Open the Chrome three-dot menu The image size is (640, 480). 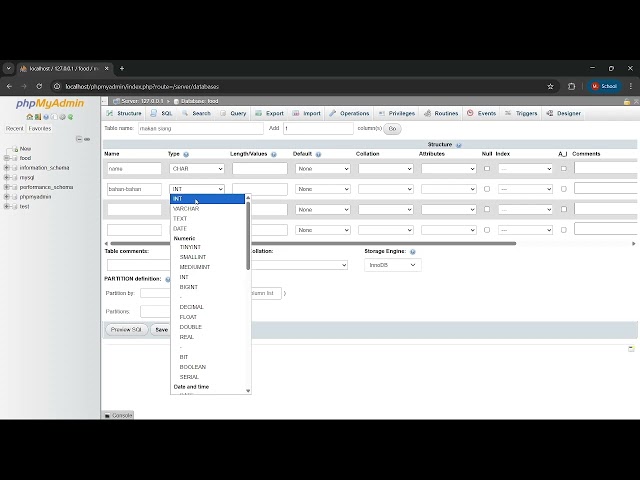pos(631,87)
